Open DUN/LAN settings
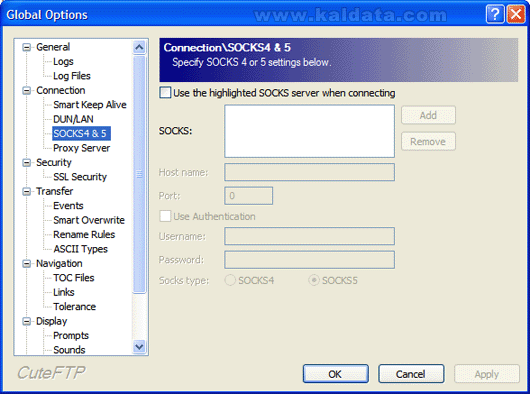 (x=73, y=119)
